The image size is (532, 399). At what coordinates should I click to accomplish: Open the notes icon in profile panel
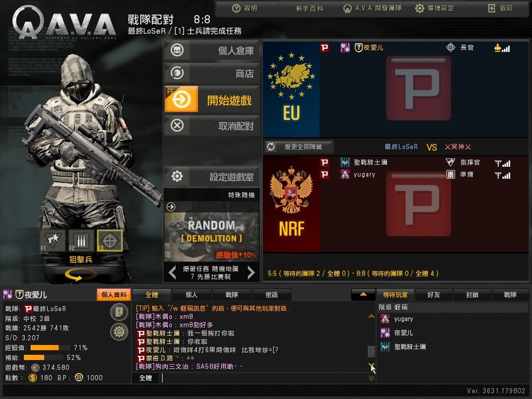(x=119, y=312)
